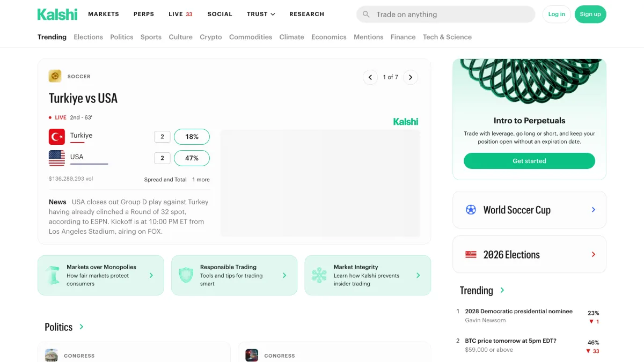Open the Live menu item
The image size is (644, 362).
pyautogui.click(x=180, y=14)
